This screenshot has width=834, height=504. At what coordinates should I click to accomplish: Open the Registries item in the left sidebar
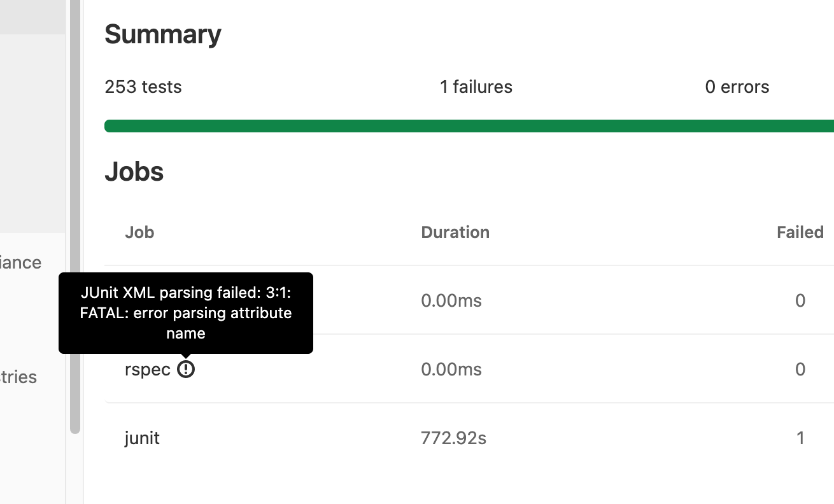18,377
